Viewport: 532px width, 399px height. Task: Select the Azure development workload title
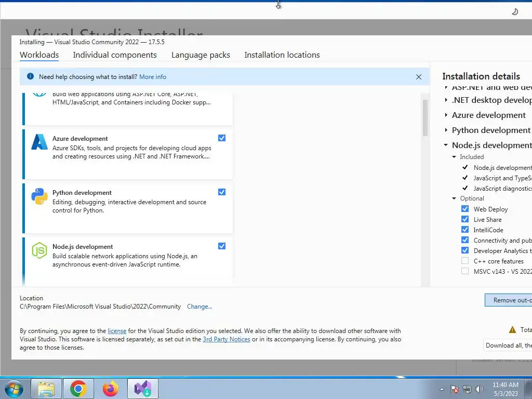(80, 138)
